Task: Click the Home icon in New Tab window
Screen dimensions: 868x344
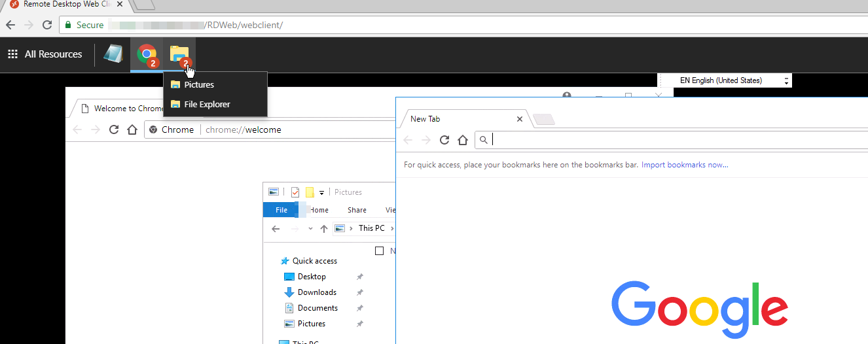Action: [463, 140]
